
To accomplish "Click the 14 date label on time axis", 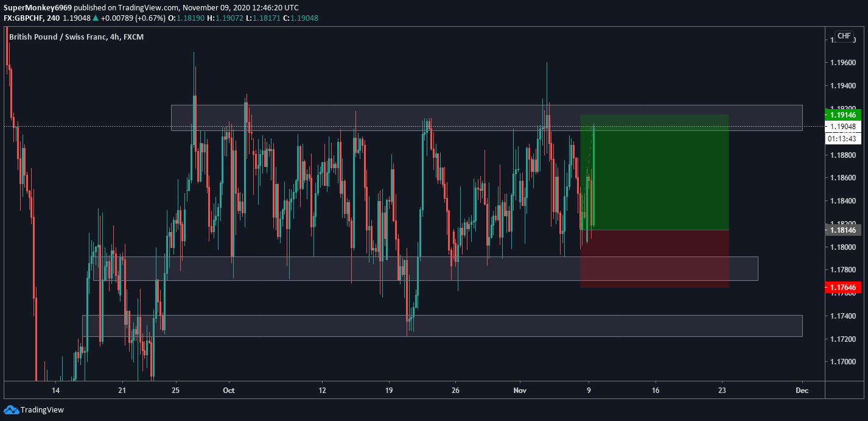I will pos(55,390).
